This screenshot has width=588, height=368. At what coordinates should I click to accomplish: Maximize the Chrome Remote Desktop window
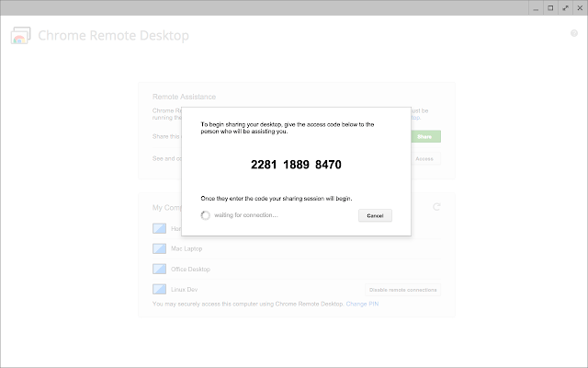coord(549,7)
